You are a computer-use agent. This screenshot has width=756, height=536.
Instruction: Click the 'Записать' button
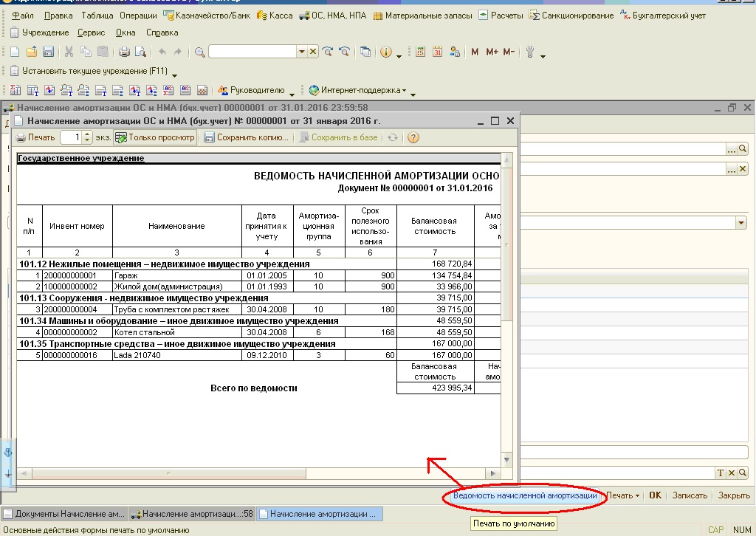690,495
